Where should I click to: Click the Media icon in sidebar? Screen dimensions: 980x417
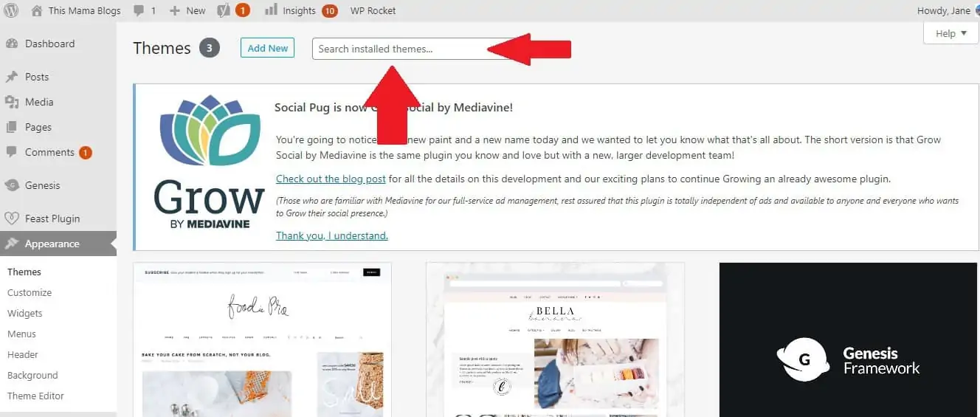point(12,102)
